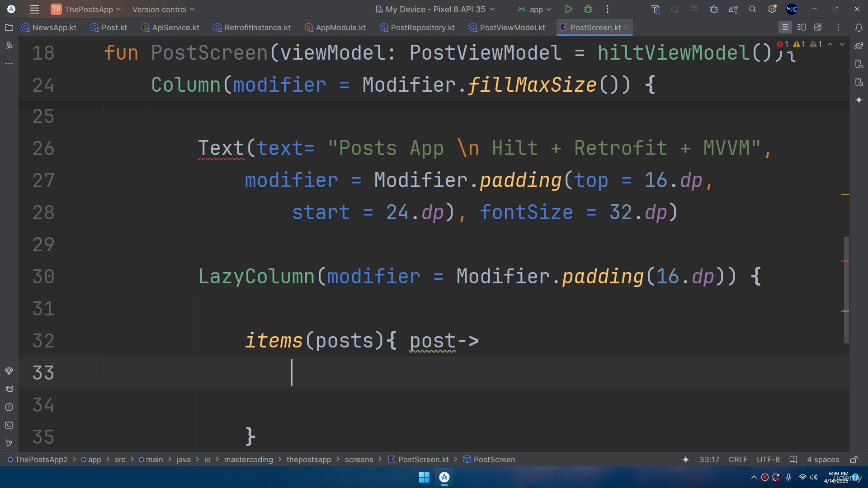
Task: Open the app run configuration dropdown
Action: click(x=535, y=9)
